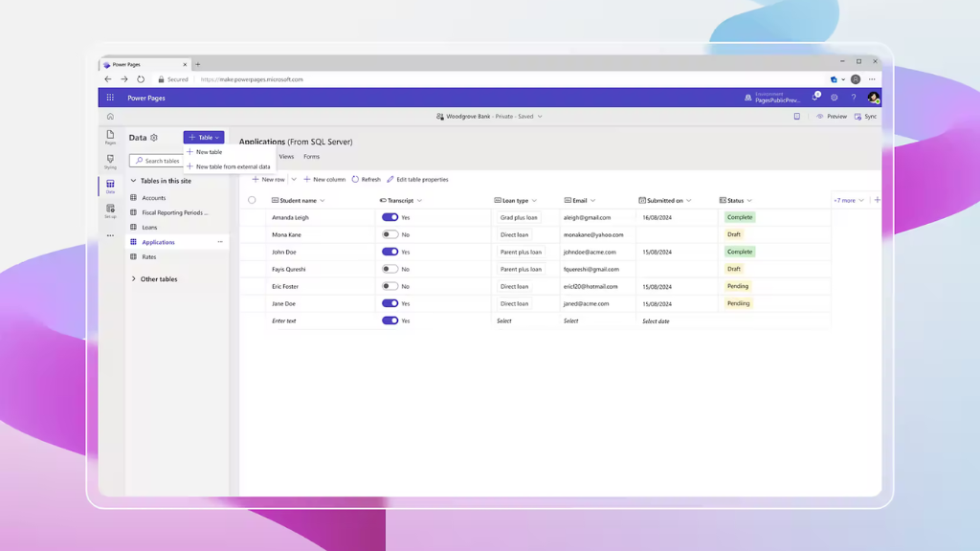Open the Data workspace in sidebar
This screenshot has width=980, height=551.
110,187
